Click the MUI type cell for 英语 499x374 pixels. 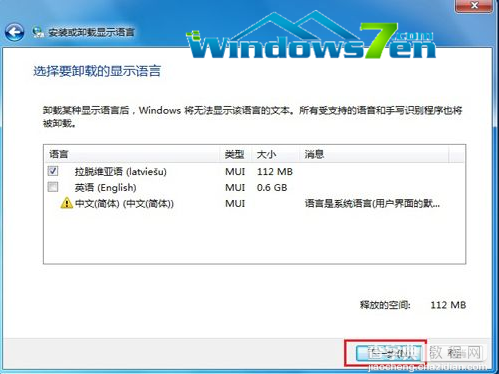pos(235,188)
